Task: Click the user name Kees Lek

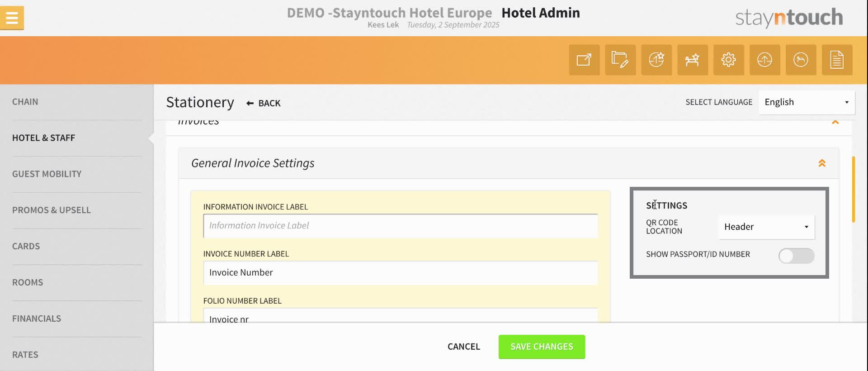Action: click(x=383, y=25)
